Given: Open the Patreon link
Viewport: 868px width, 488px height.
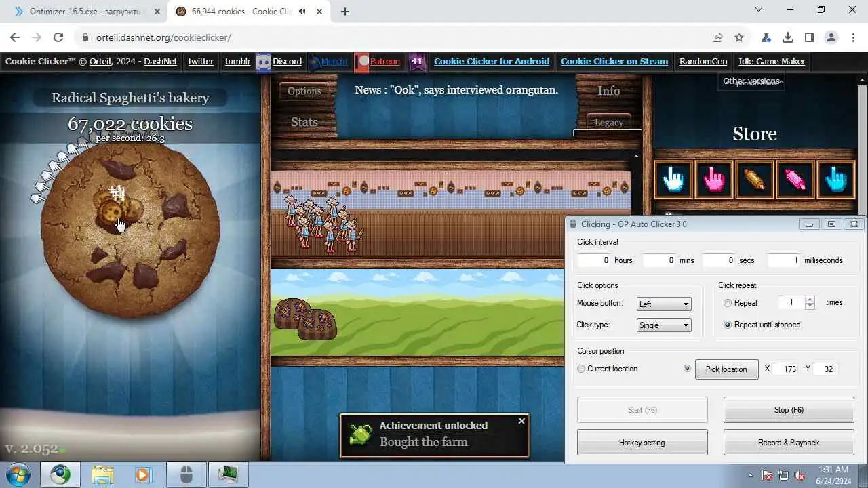Looking at the screenshot, I should tap(384, 61).
